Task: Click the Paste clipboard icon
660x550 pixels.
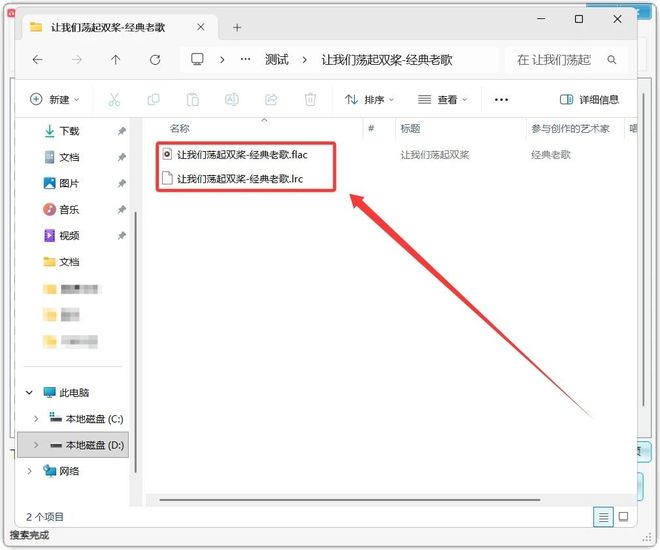Action: (x=192, y=99)
